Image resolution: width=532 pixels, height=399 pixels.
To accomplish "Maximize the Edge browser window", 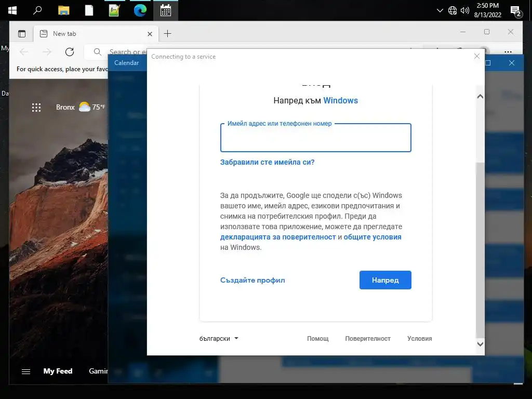I will tap(486, 32).
